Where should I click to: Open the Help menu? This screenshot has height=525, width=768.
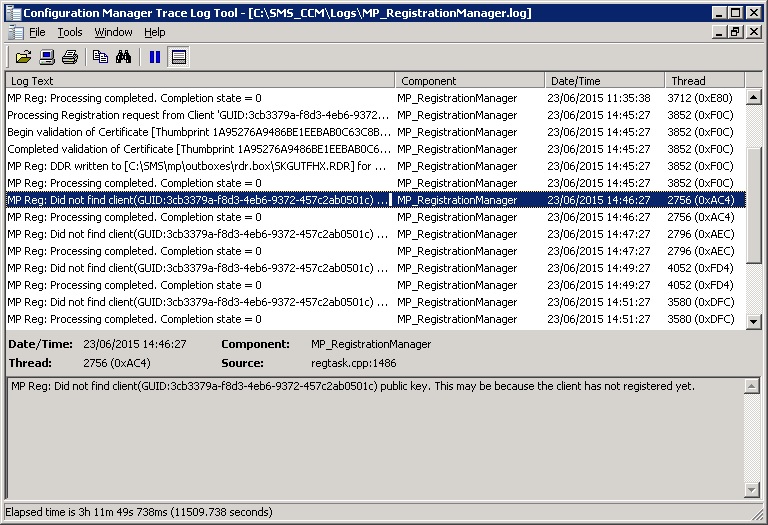point(154,32)
